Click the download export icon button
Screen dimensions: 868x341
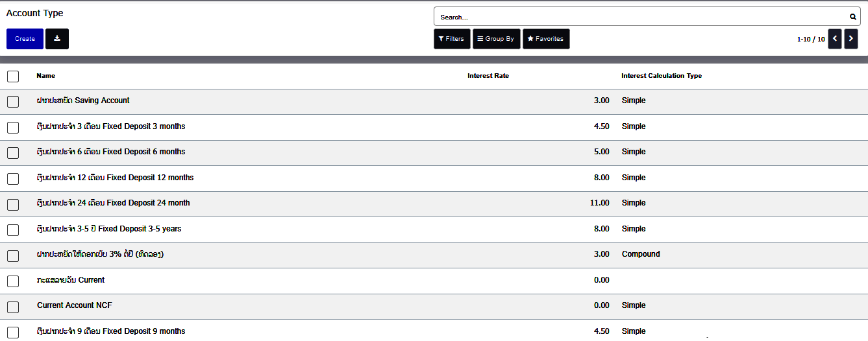coord(57,39)
